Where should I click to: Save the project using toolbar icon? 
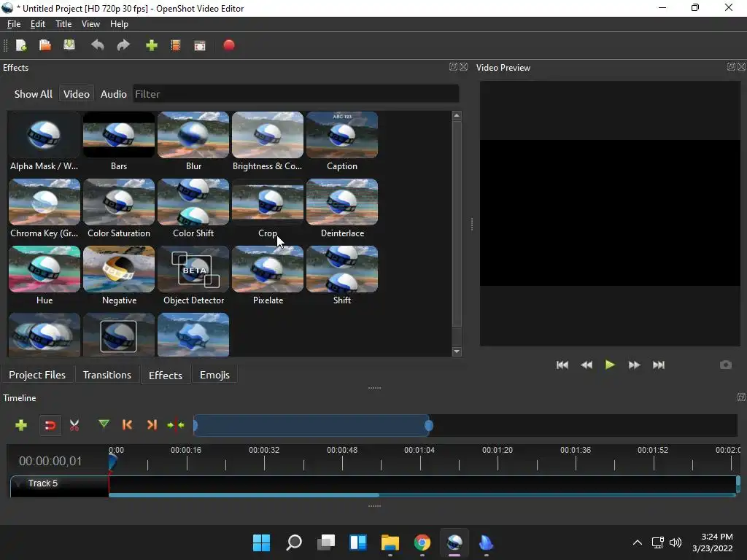[69, 45]
